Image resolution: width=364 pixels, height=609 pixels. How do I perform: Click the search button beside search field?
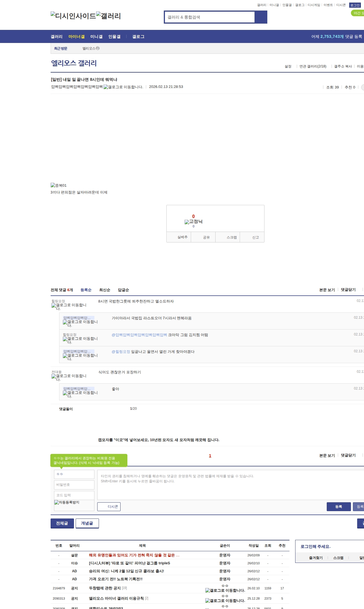(261, 17)
